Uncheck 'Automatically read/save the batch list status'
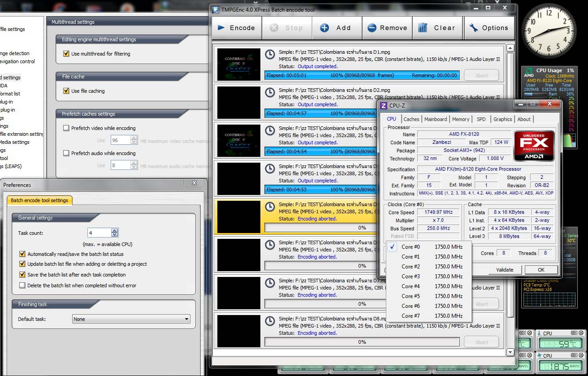 coord(22,254)
